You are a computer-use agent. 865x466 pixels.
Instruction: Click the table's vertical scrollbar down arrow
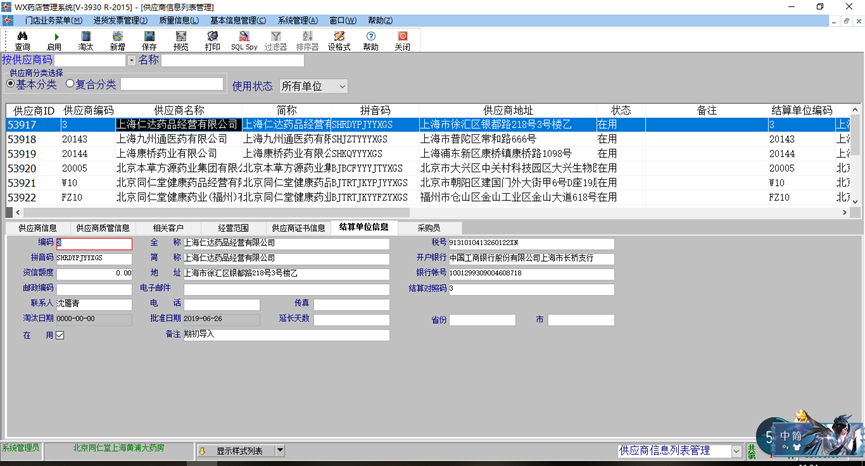(855, 202)
